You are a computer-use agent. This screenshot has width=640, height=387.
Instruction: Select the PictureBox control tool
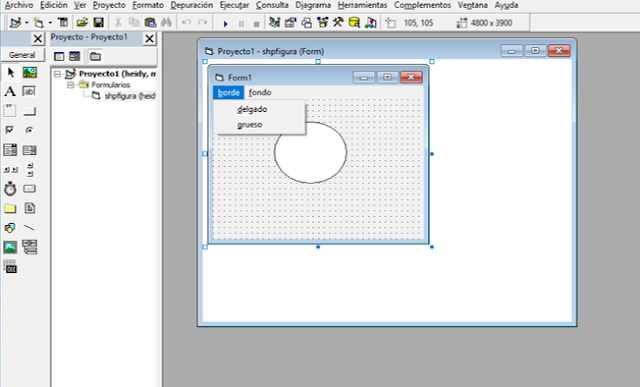[30, 73]
